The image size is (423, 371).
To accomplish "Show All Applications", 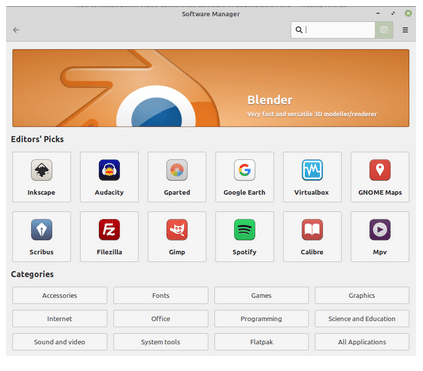I will 362,342.
